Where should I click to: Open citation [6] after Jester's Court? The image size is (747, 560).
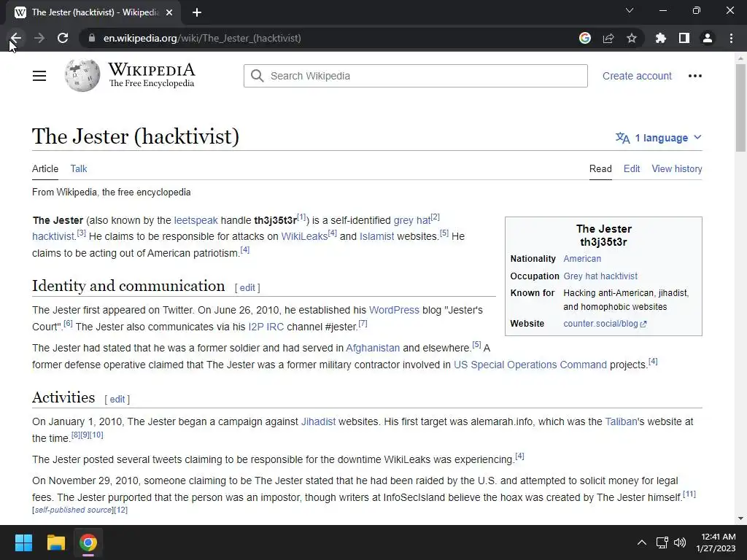[x=68, y=323]
